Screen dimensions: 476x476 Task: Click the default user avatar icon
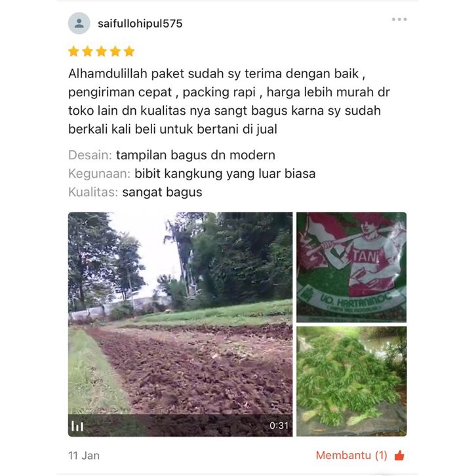pyautogui.click(x=79, y=24)
